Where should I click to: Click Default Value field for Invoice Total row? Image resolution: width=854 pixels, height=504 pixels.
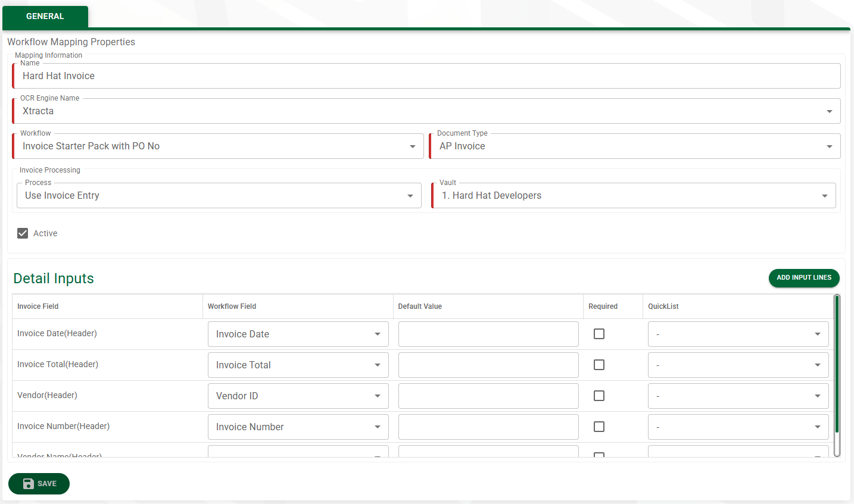click(488, 365)
